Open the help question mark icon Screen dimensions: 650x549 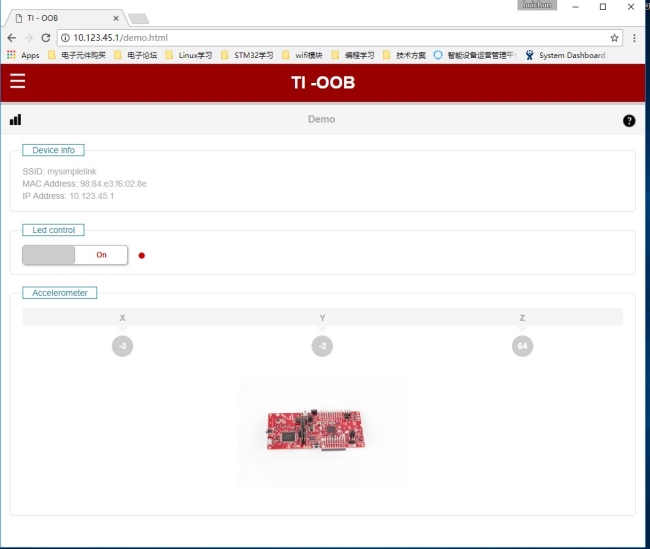(x=629, y=120)
